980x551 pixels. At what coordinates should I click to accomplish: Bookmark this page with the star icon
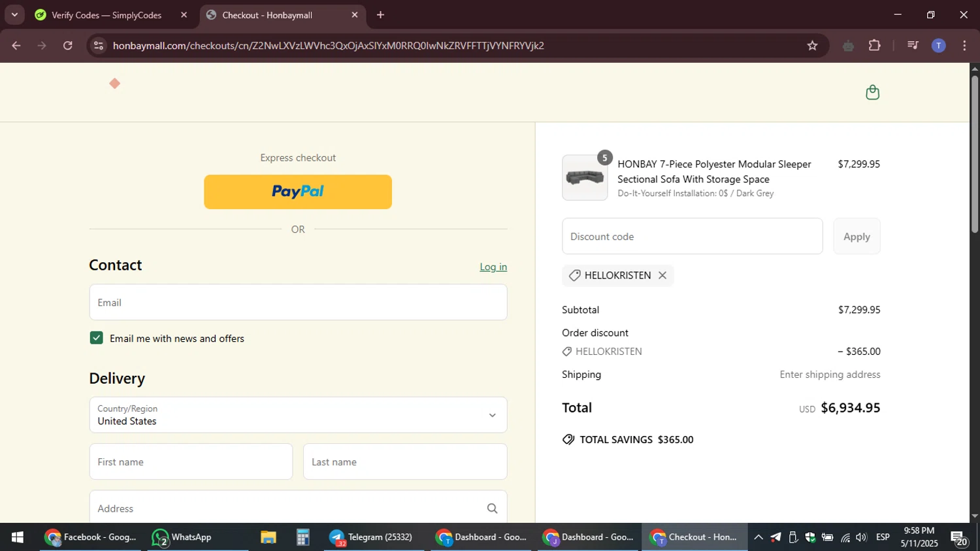(x=812, y=46)
